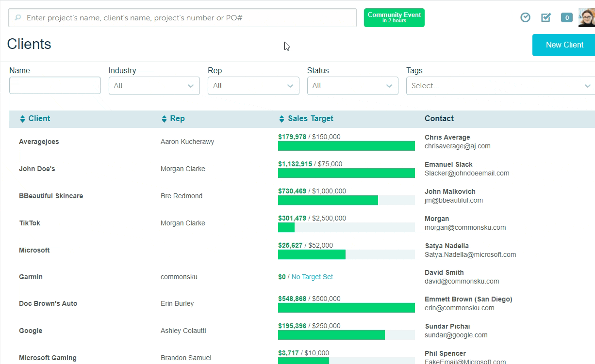Click the clock reminders icon in header
Screen dimensions: 595x364
point(525,17)
